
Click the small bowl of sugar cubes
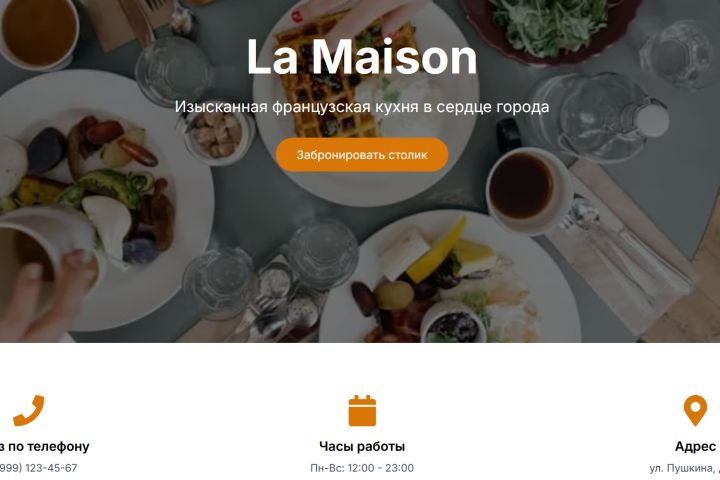pyautogui.click(x=217, y=134)
